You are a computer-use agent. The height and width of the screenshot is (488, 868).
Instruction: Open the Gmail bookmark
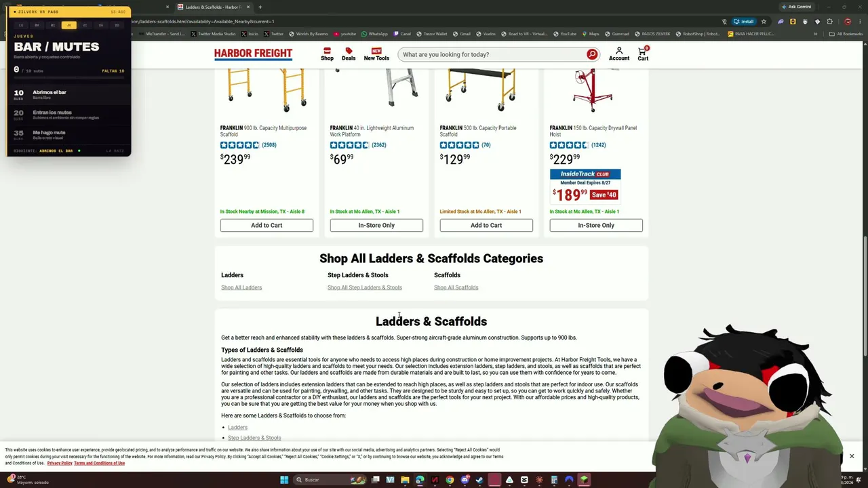tap(461, 34)
